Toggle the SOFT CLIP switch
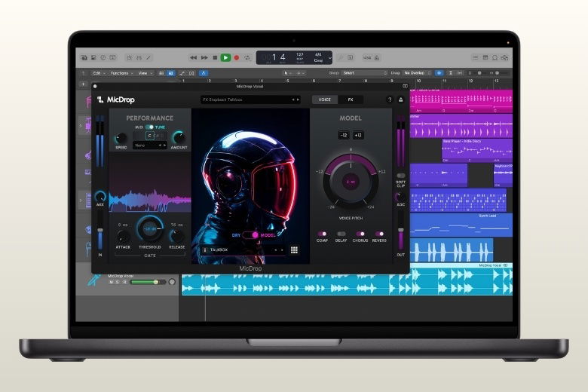Viewport: 588px width, 392px height. point(401,176)
